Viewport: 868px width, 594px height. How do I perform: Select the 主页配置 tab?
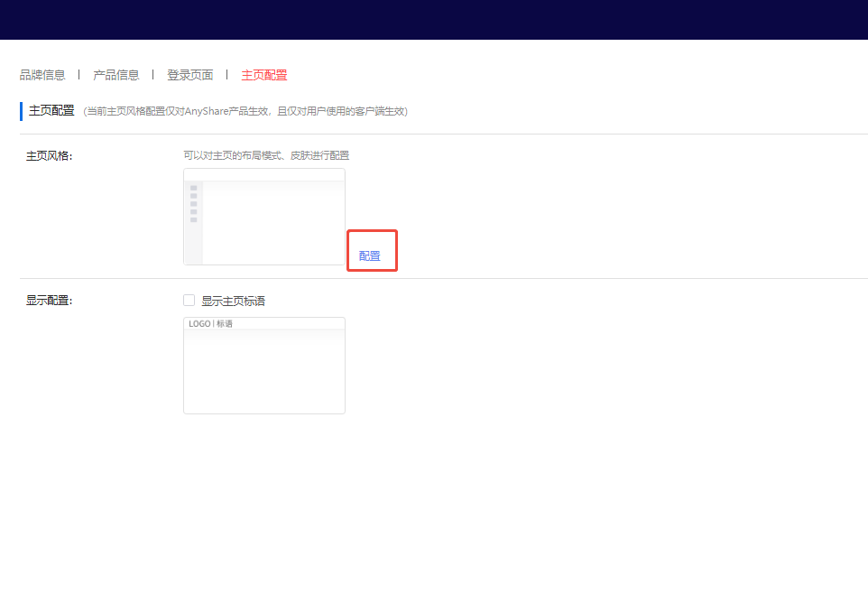[x=263, y=75]
